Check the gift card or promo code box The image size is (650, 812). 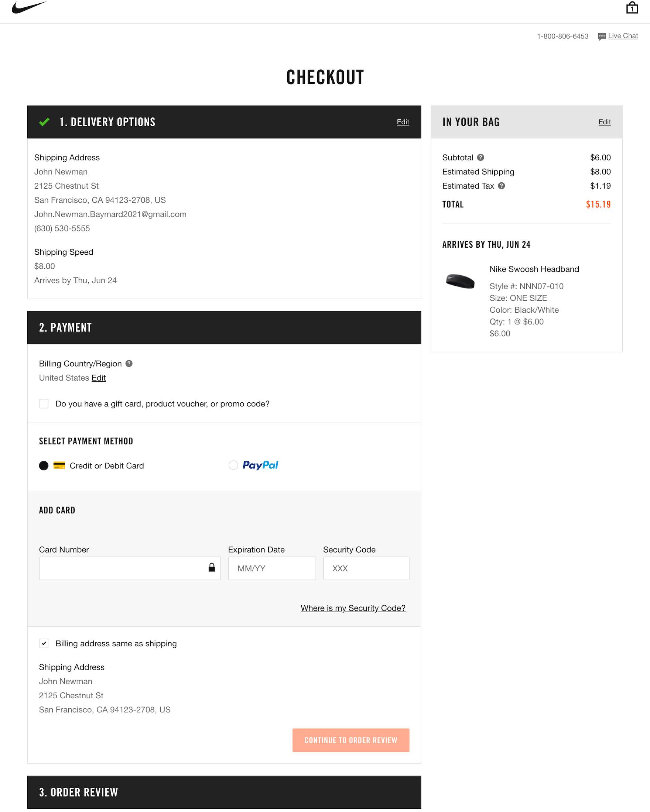point(44,404)
